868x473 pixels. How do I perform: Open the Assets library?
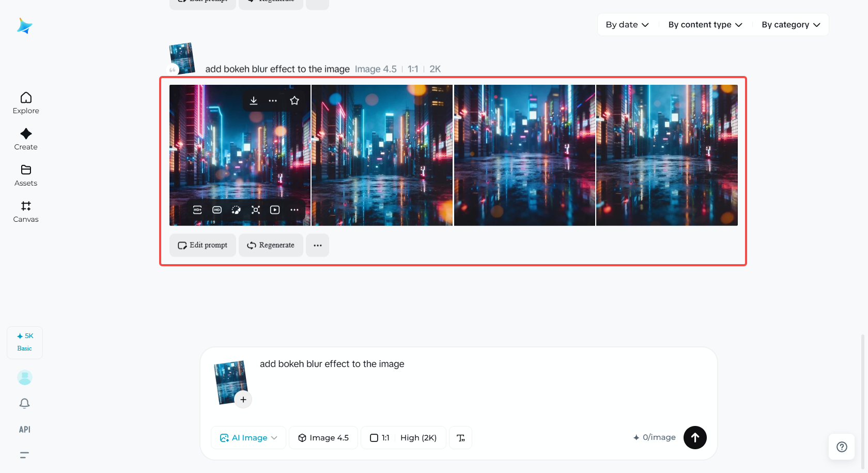[26, 176]
